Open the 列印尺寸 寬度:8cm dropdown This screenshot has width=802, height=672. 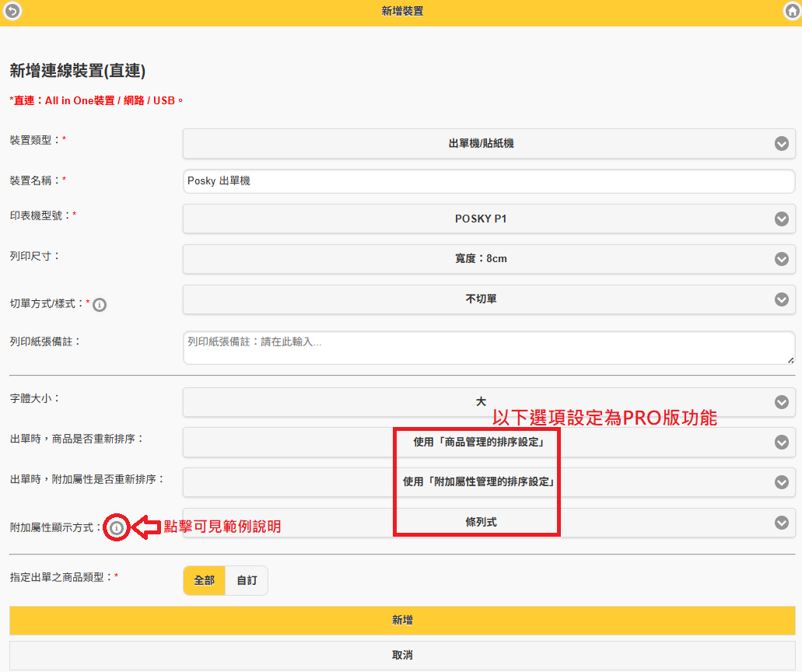coord(481,259)
